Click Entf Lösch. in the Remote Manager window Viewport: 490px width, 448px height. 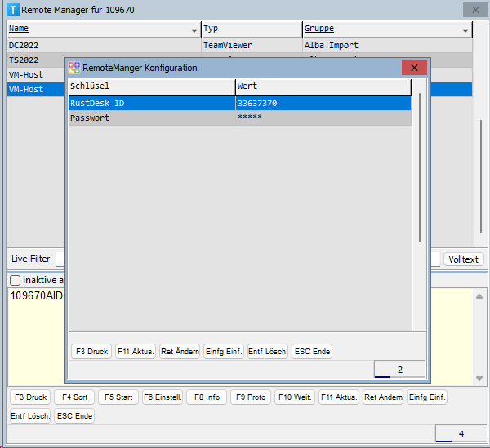tap(30, 416)
